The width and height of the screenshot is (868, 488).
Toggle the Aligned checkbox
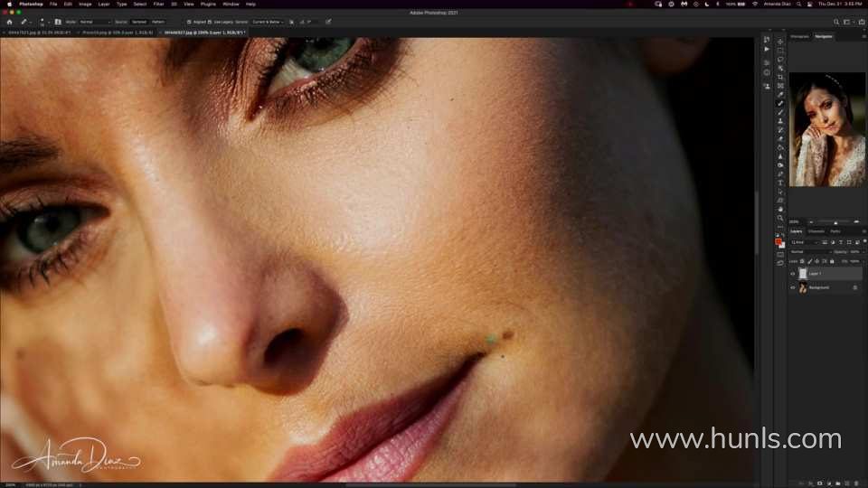tap(189, 22)
